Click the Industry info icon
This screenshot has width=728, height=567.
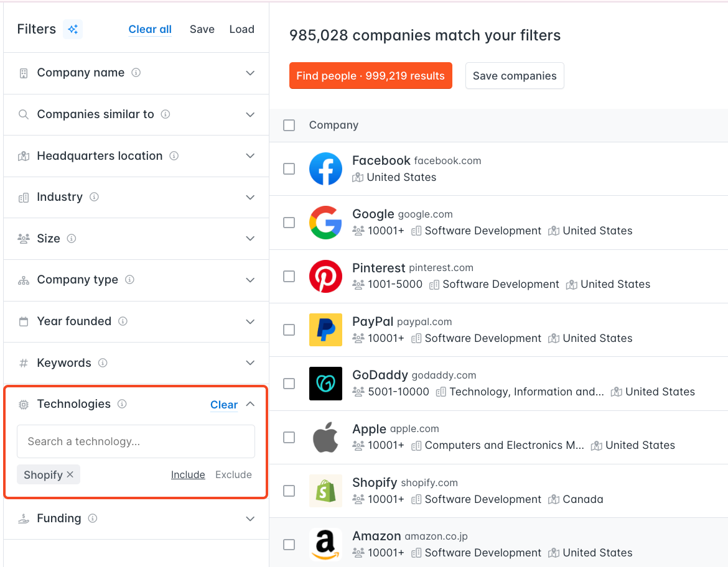tap(94, 196)
